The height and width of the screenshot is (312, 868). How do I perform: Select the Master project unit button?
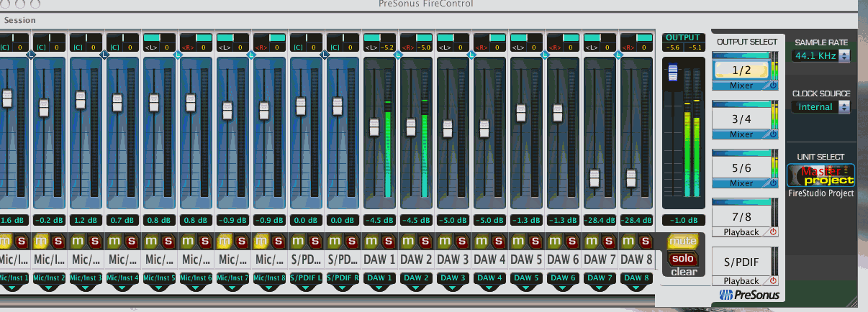pyautogui.click(x=820, y=175)
